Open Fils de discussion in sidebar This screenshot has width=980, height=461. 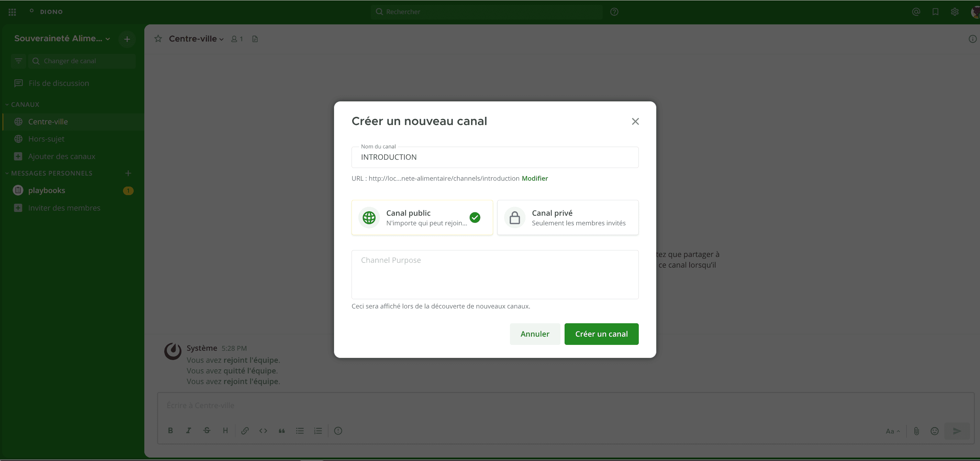(x=58, y=83)
